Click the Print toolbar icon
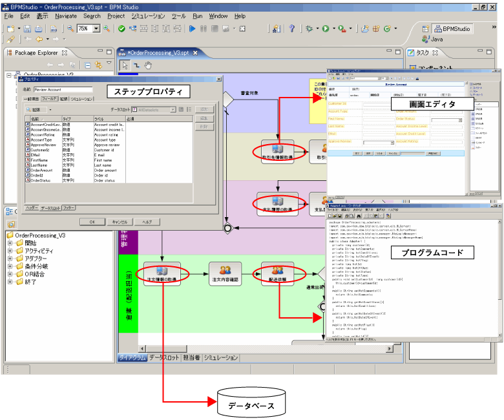This screenshot has width=504, height=420. [x=39, y=29]
